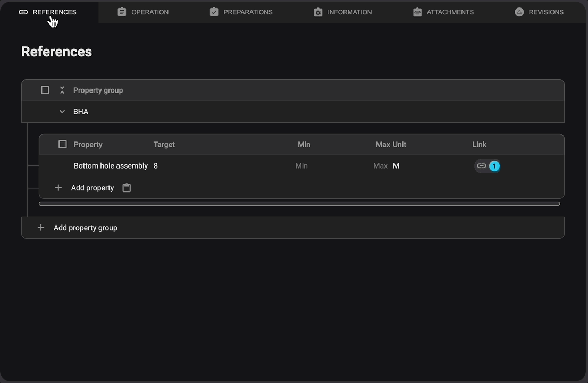This screenshot has width=588, height=383.
Task: Collapse all groups via the double-arrow icon
Action: click(x=62, y=90)
